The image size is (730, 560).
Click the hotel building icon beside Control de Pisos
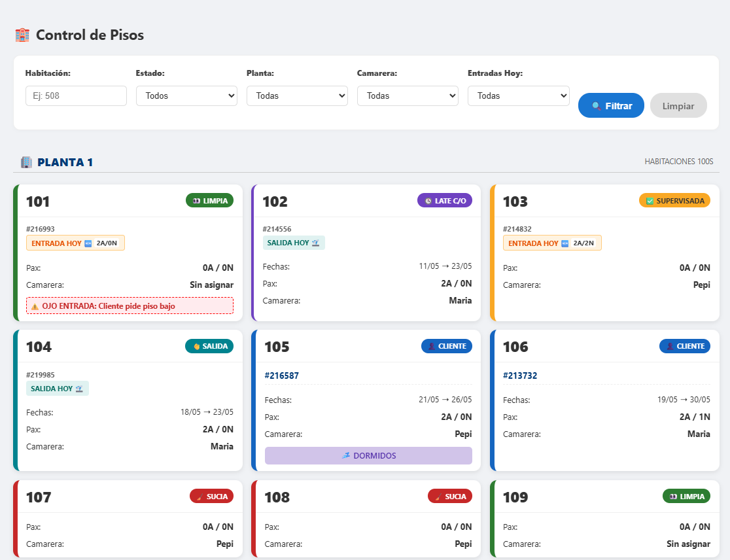pos(22,35)
